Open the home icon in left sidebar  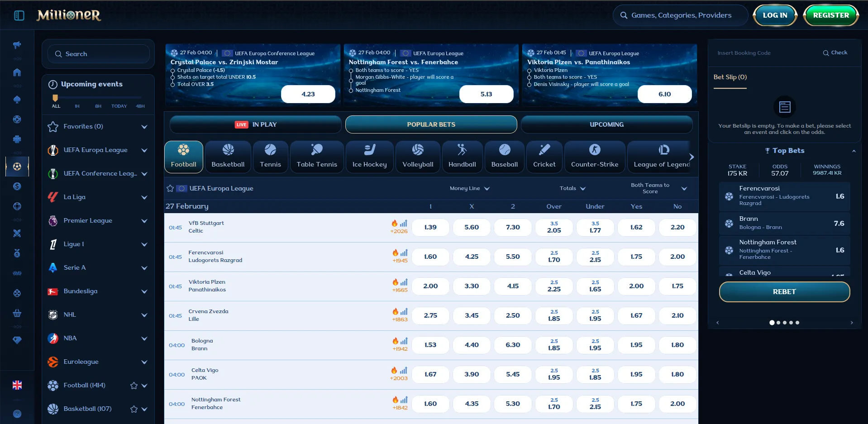click(17, 72)
